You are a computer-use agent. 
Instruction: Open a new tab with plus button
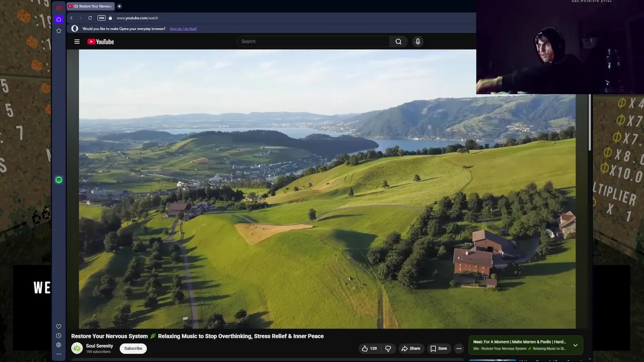119,6
